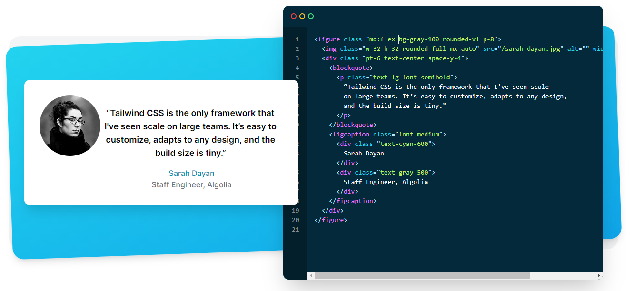Viewport: 644px width, 291px height.
Task: Click the <div class="text-cyan-600"> code line
Action: click(x=386, y=144)
